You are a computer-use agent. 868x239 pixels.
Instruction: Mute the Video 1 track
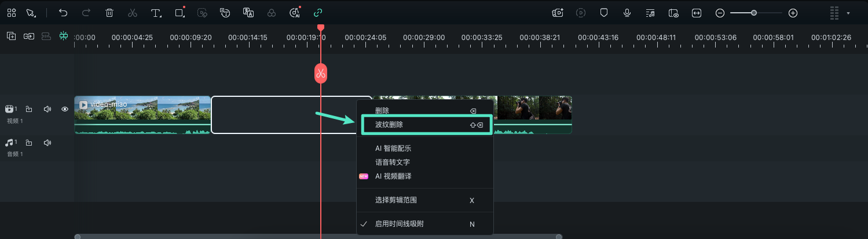point(47,109)
